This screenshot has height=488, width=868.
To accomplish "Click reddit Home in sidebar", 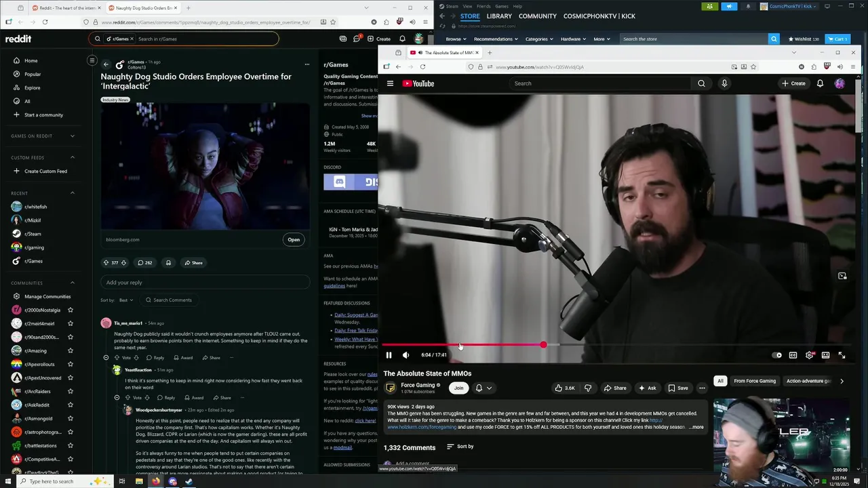I will tap(31, 60).
